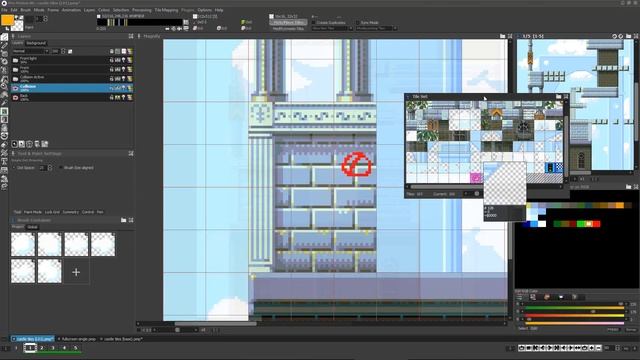Switch to the Project tab in Brush Container
The width and height of the screenshot is (640, 360).
[x=18, y=227]
